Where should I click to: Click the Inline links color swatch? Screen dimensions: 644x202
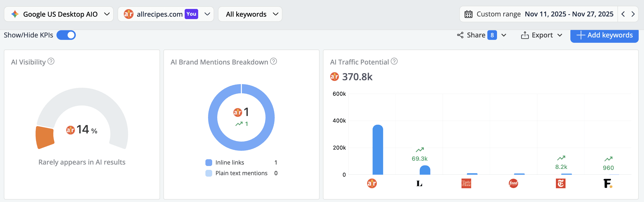point(209,162)
